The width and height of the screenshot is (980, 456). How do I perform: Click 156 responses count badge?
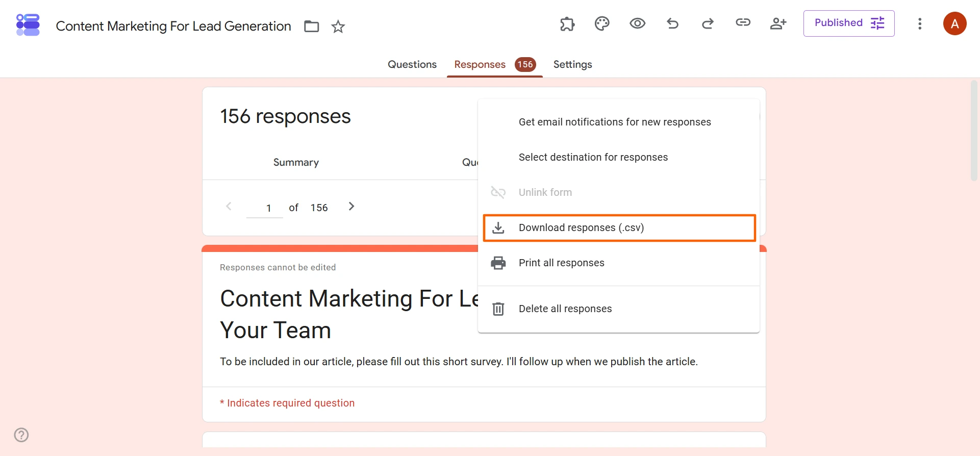[525, 65]
